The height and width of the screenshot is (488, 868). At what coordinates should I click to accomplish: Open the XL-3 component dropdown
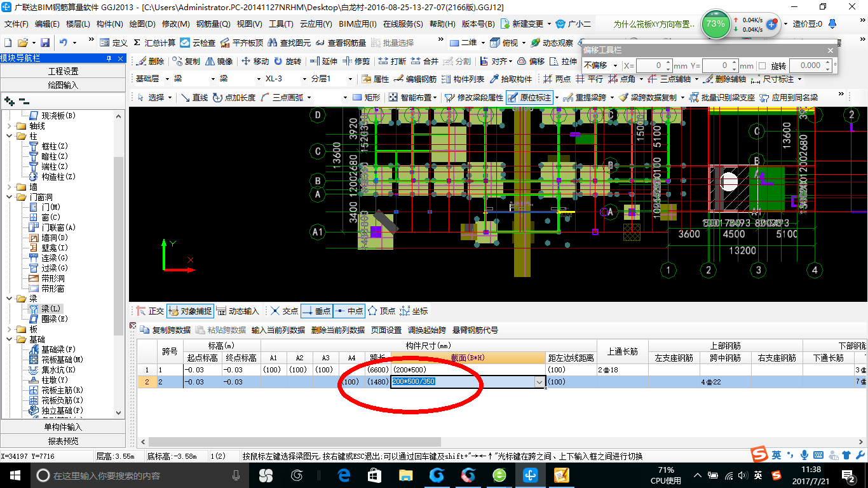point(304,79)
